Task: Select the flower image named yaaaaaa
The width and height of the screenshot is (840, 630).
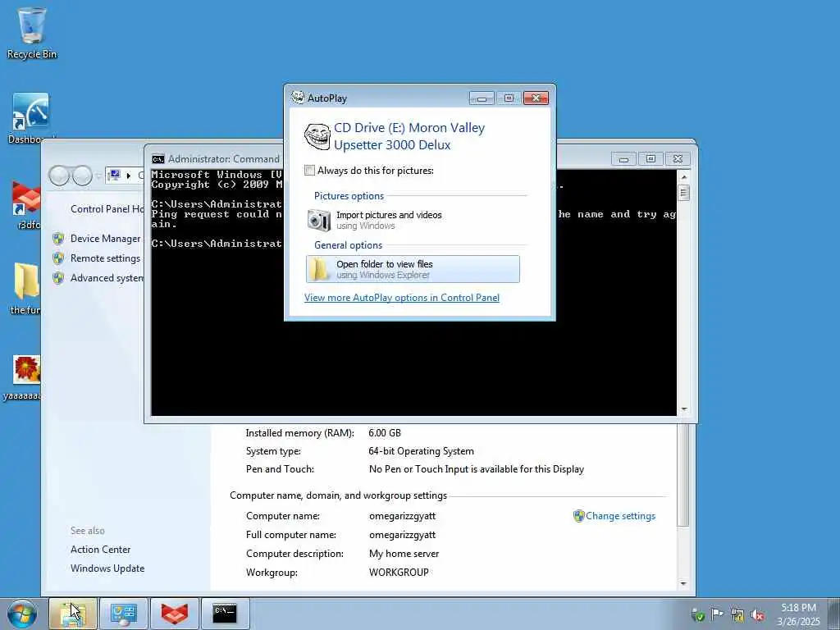Action: (22, 378)
